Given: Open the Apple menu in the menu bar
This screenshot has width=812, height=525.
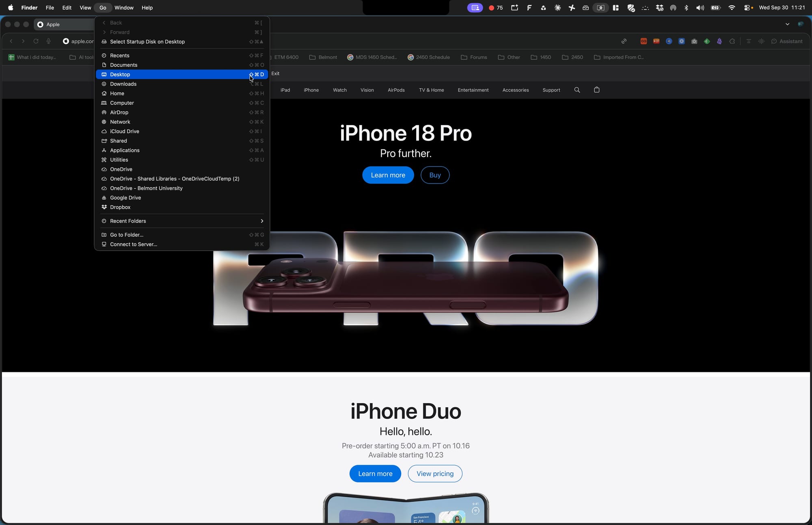Looking at the screenshot, I should pyautogui.click(x=11, y=8).
